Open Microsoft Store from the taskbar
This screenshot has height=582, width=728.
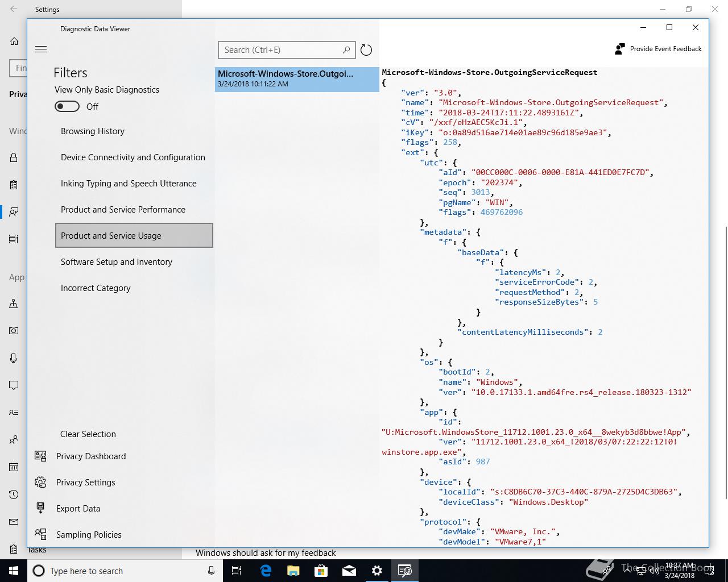[x=321, y=571]
